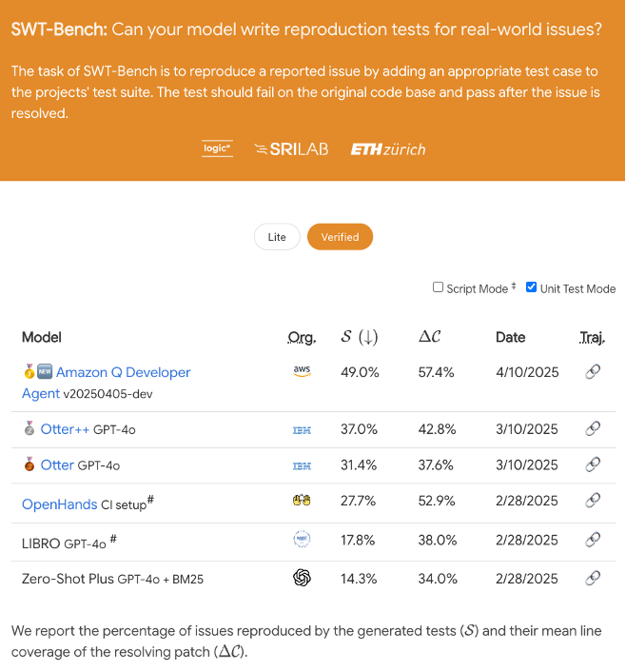Open the Amazon Q Developer Agent link
The image size is (626, 672).
pyautogui.click(x=123, y=372)
